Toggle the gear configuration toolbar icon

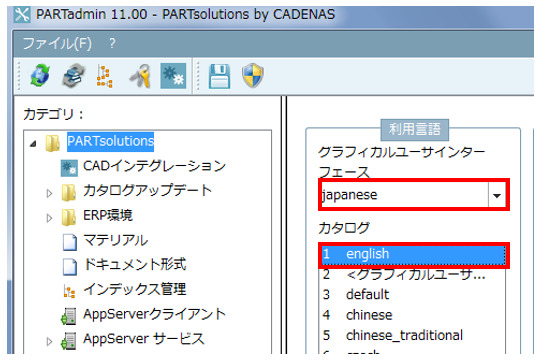(x=173, y=76)
